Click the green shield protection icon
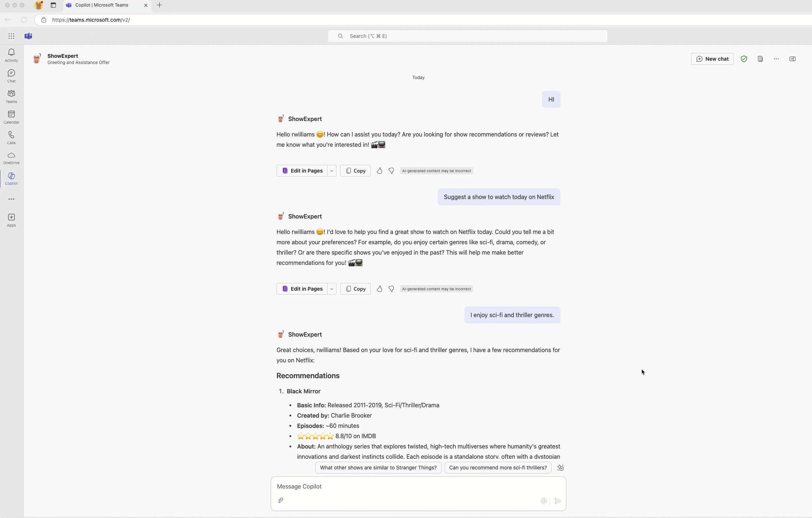812x518 pixels. pos(744,59)
